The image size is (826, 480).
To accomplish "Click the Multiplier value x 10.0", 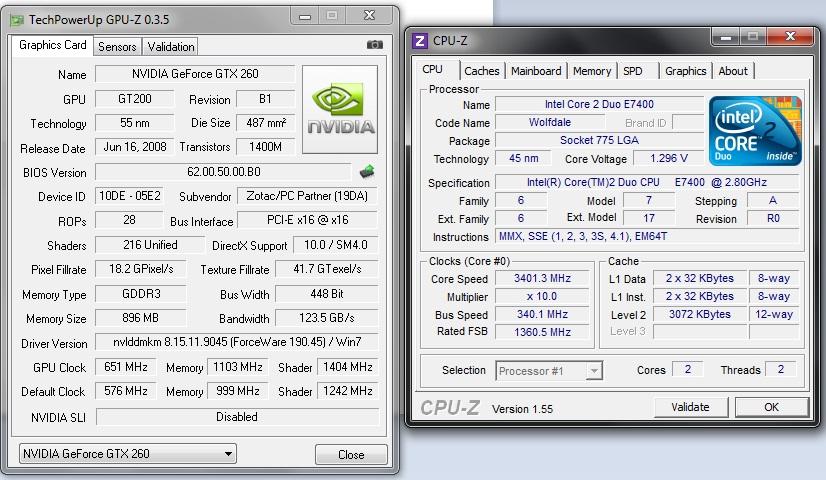I will point(542,296).
